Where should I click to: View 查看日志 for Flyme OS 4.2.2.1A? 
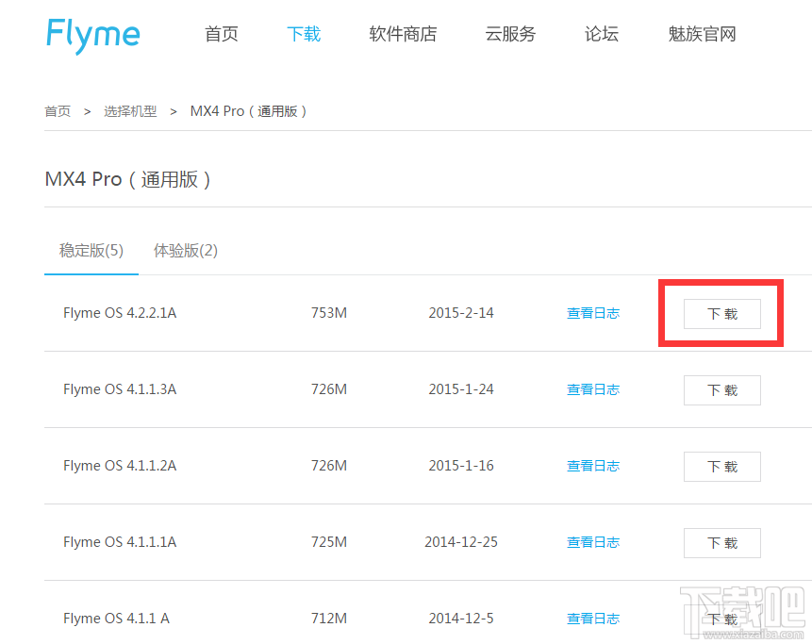592,313
